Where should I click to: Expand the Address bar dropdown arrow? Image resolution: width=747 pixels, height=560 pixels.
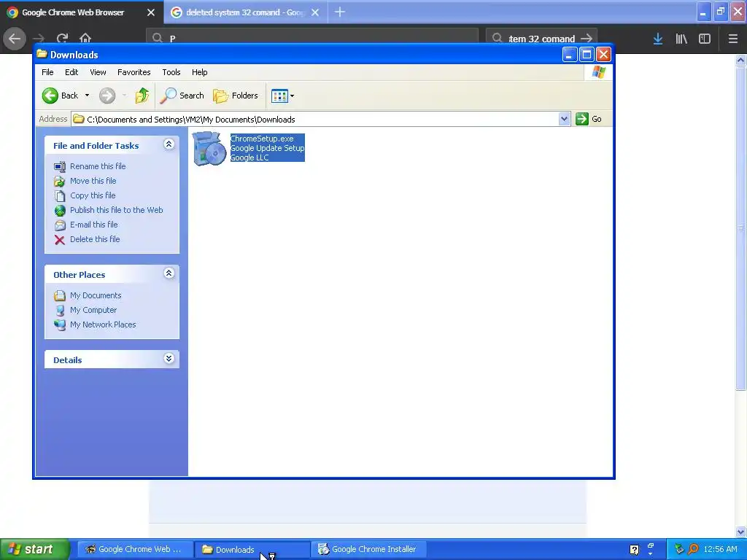tap(564, 119)
